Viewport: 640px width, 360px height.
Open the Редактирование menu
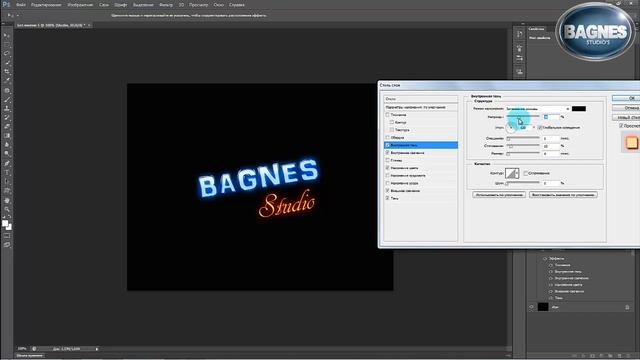[46, 5]
